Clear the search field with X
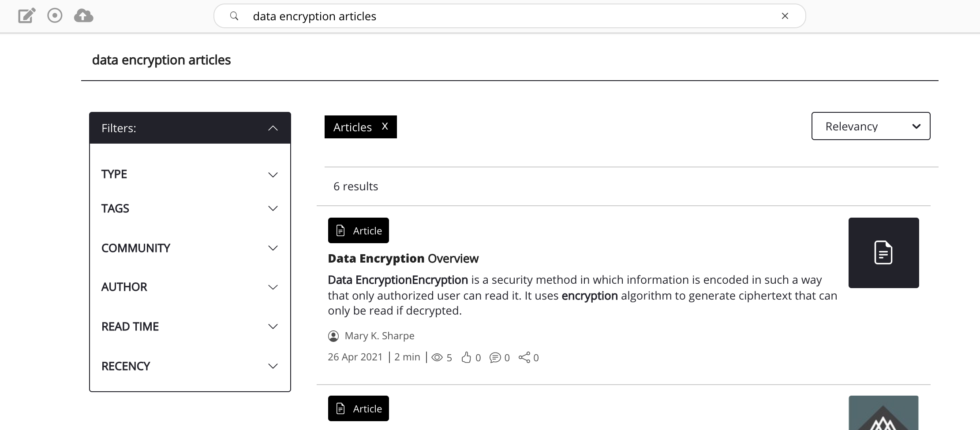The image size is (980, 430). click(785, 16)
